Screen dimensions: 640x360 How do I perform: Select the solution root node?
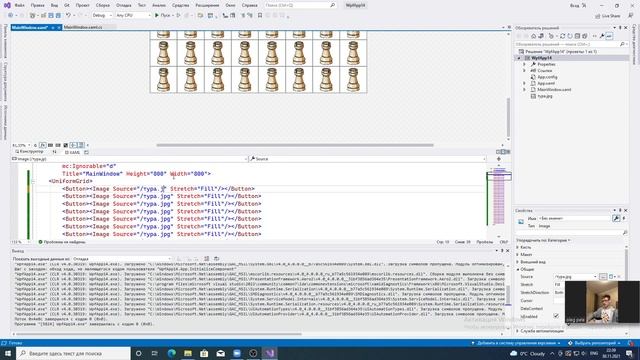coord(558,51)
